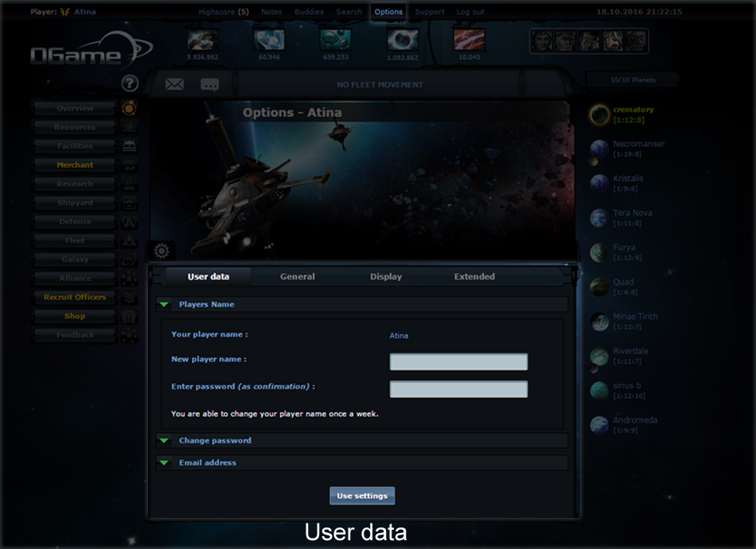
Task: Select the crematory planet icon
Action: (x=600, y=115)
